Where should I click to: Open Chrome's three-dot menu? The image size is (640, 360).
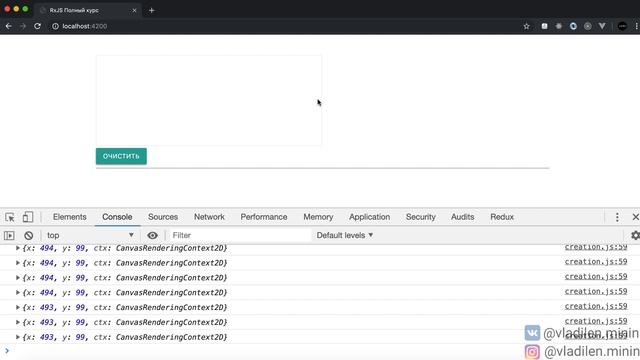[x=636, y=26]
